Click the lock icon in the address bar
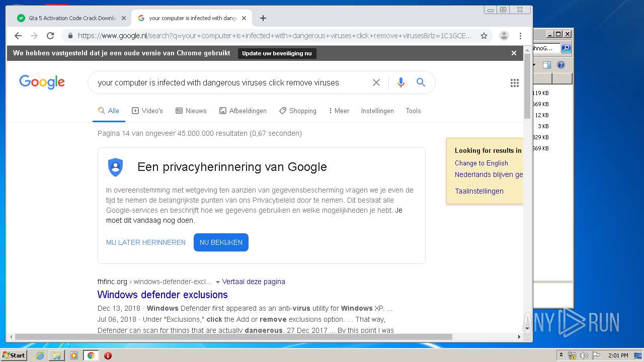 [x=70, y=36]
